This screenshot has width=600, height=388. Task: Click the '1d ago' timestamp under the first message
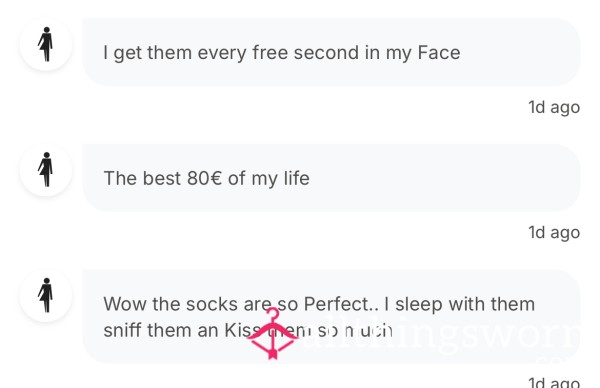554,108
